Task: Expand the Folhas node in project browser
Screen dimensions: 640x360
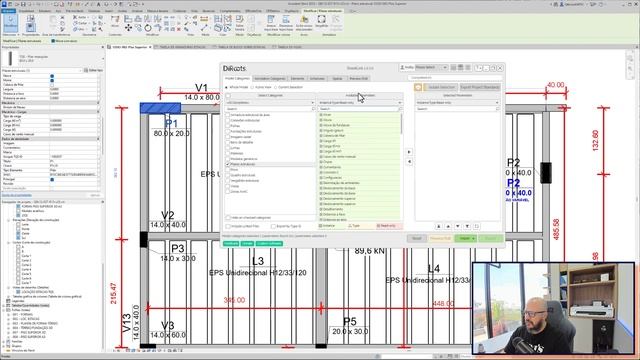Action: click(x=4, y=310)
